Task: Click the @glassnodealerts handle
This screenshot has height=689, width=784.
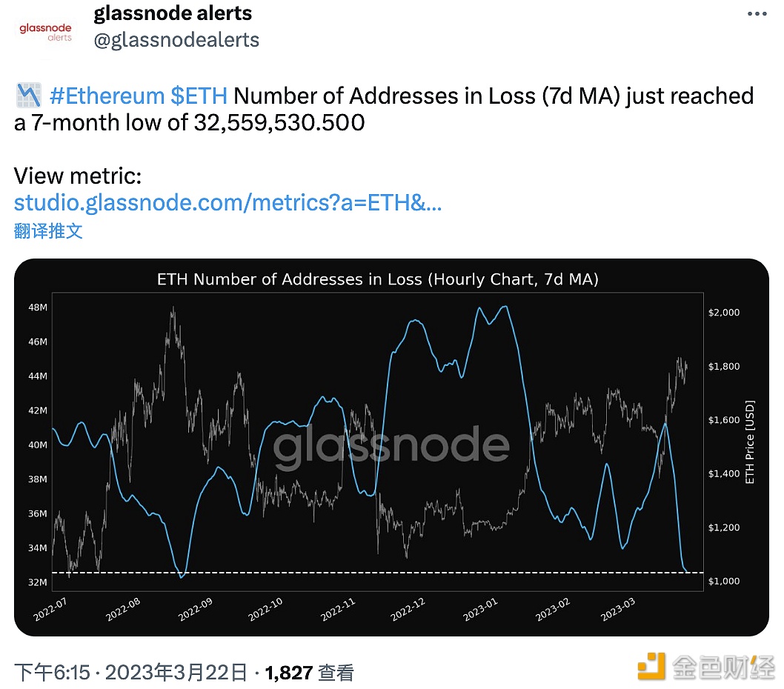Action: click(176, 39)
